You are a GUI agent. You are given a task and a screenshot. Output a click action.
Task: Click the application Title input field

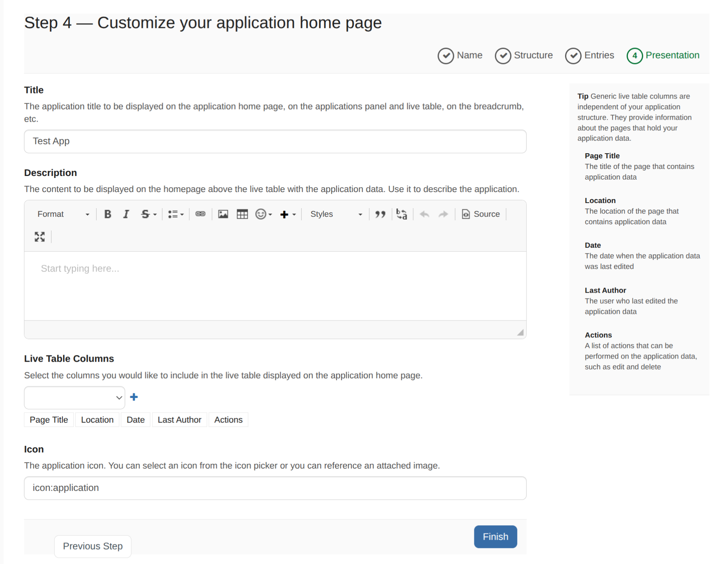[275, 141]
